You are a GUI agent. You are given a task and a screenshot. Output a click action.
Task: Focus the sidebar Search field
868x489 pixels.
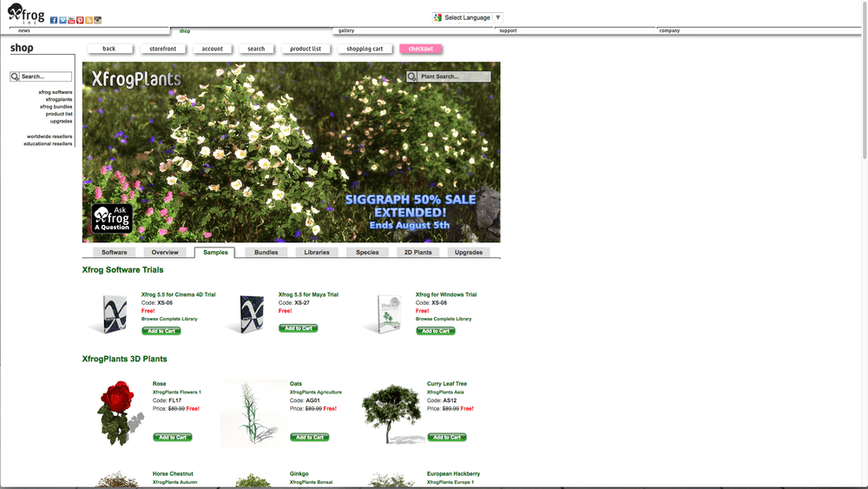click(x=45, y=76)
